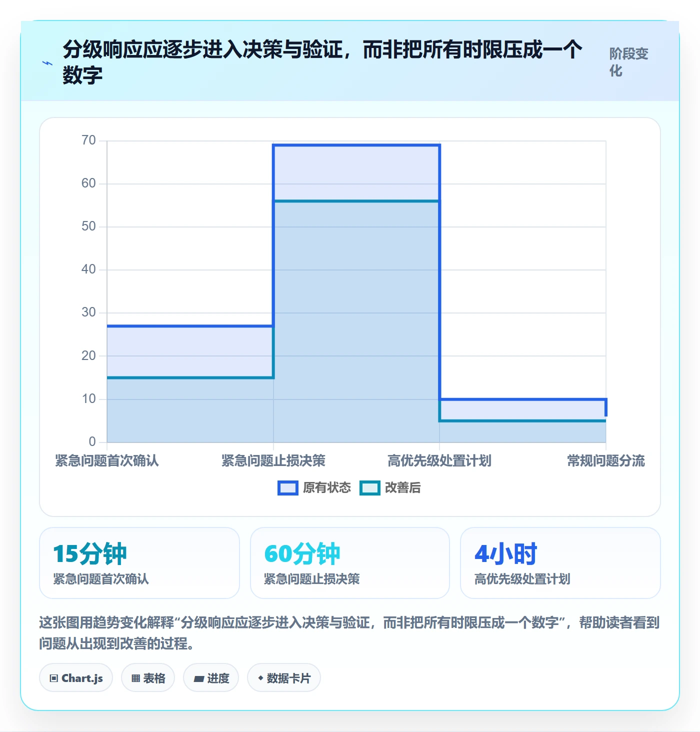This screenshot has width=700, height=732.
Task: Click the axis label 紧急问题止损决策
Action: click(x=273, y=460)
